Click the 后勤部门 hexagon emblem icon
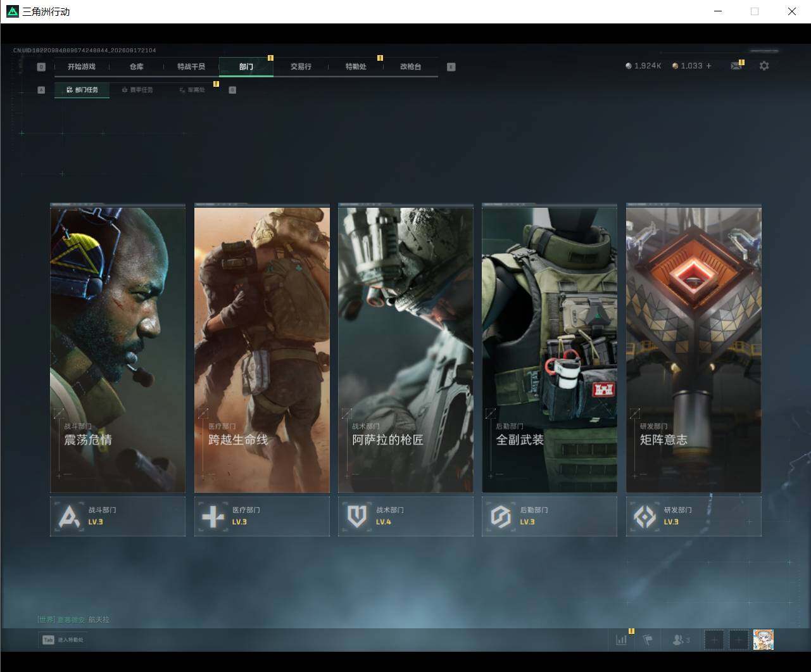The width and height of the screenshot is (811, 672). [501, 517]
